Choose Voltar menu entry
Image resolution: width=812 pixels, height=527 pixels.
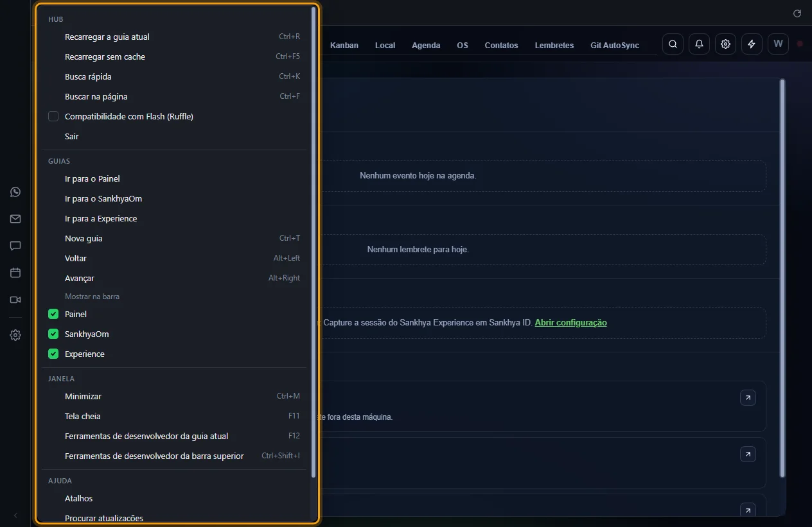click(174, 258)
